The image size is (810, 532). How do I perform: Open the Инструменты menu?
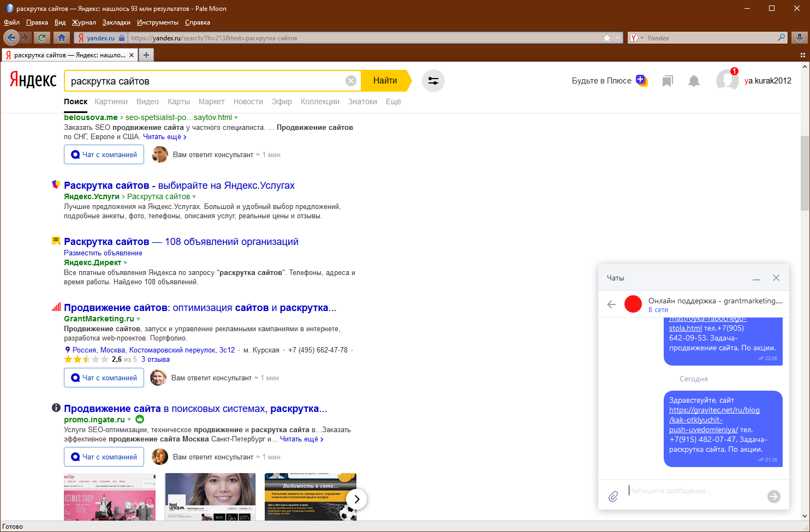(x=158, y=22)
